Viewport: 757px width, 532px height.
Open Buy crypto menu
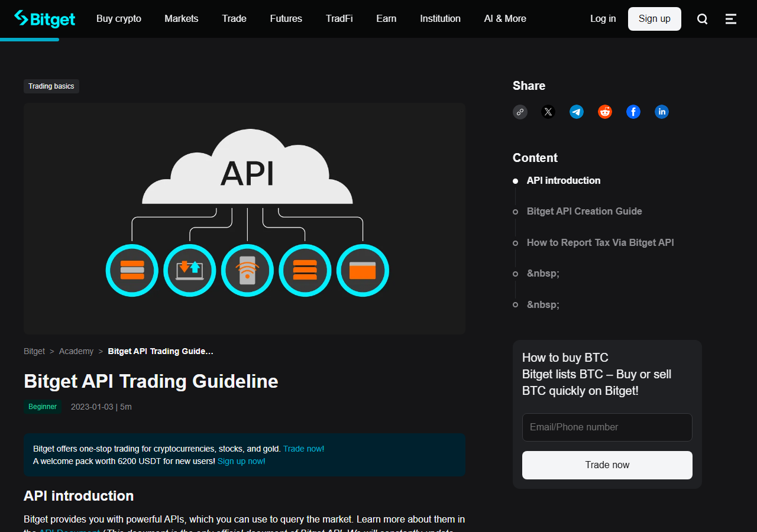[119, 19]
